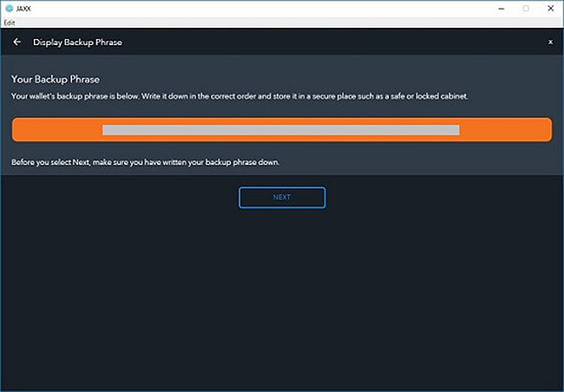Close the Display Backup Phrase panel
This screenshot has width=564, height=392.
[x=550, y=42]
